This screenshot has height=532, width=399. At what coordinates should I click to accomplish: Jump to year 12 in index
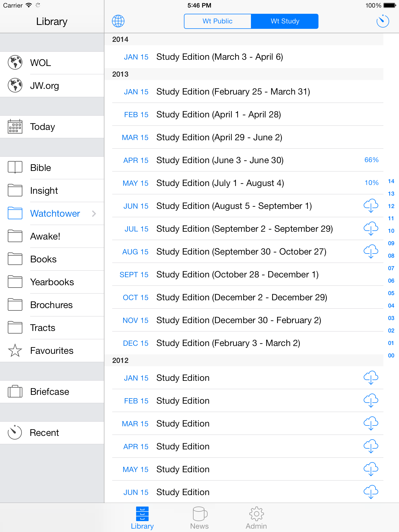391,206
